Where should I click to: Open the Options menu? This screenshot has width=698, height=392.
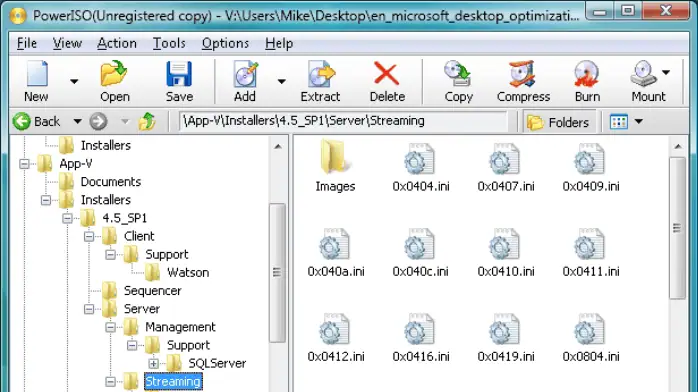[x=225, y=43]
